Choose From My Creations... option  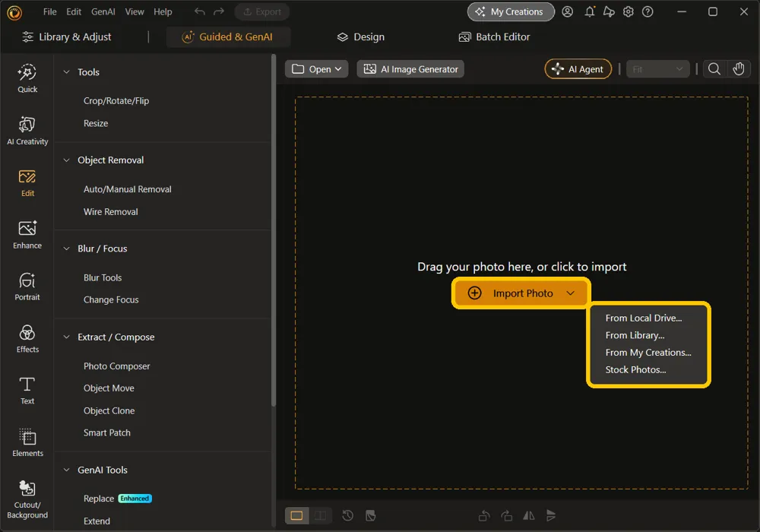(648, 352)
